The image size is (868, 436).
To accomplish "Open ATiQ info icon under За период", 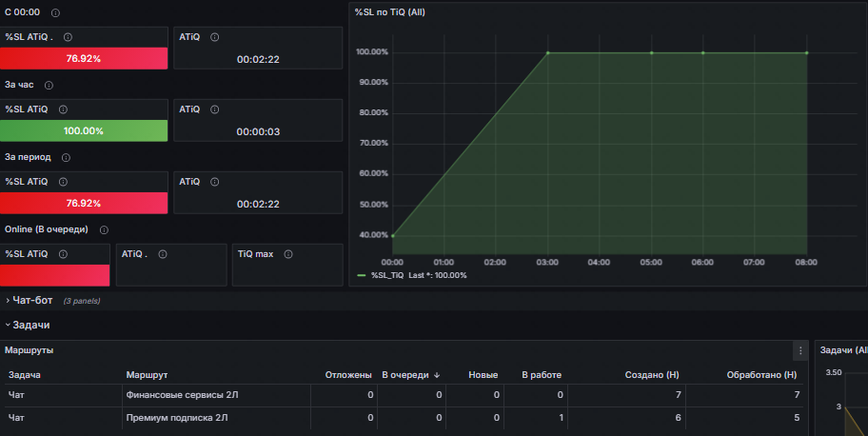I will tap(215, 182).
